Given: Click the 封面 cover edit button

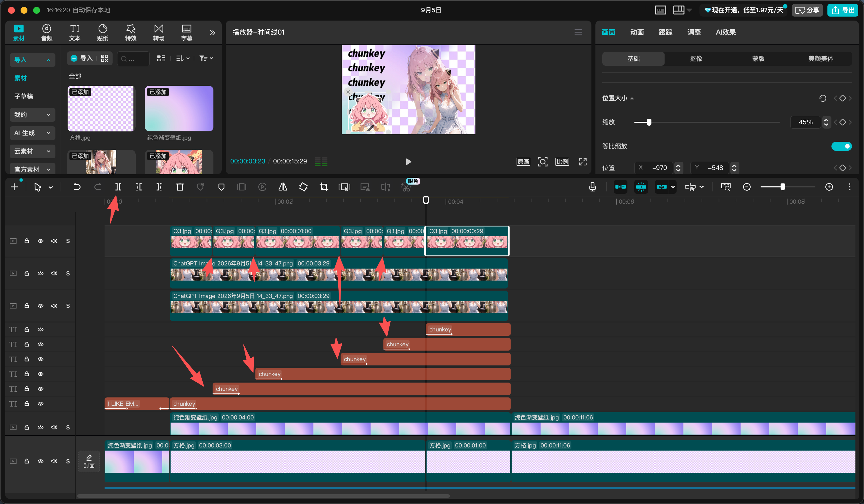Looking at the screenshot, I should coord(89,461).
